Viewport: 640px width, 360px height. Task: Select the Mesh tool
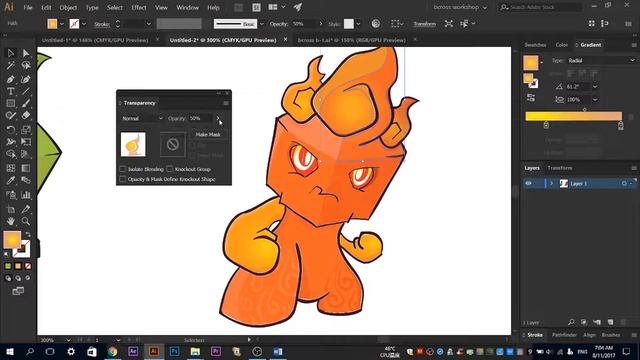point(11,168)
